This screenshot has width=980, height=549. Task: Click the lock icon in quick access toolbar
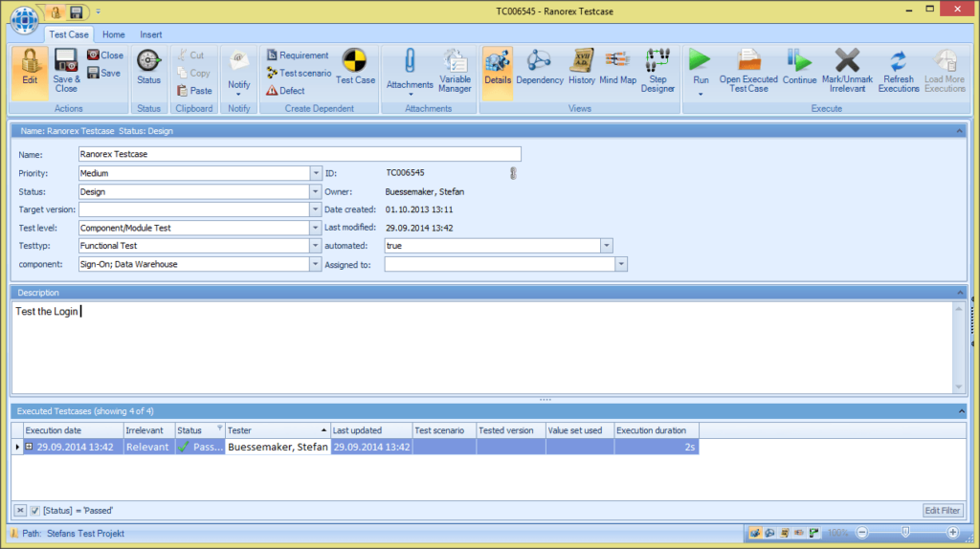tap(56, 11)
